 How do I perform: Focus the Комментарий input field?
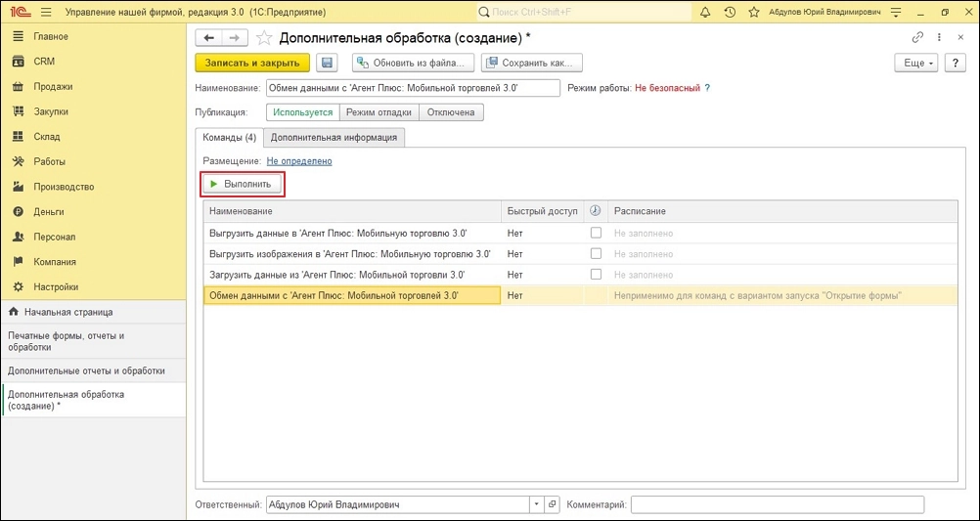[x=778, y=504]
